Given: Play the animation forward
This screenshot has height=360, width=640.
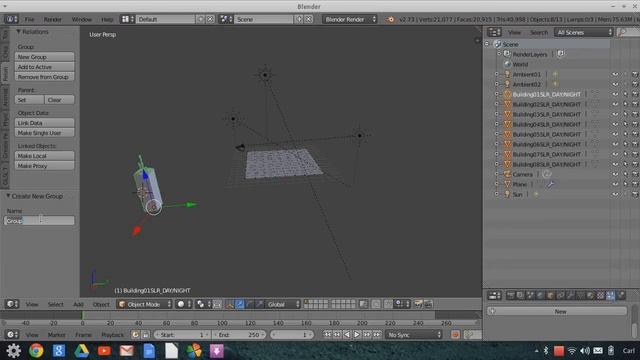Looking at the screenshot, I should point(357,335).
